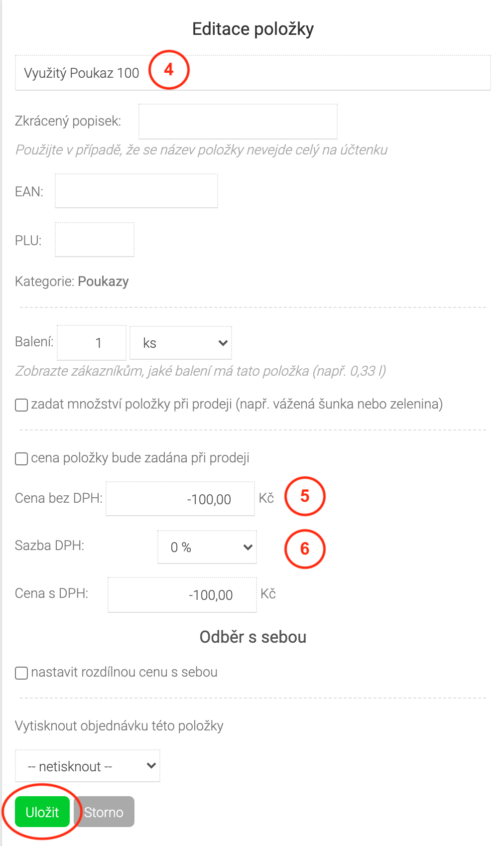Image resolution: width=504 pixels, height=846 pixels.
Task: Expand the Sazba DPH 0 % dropdown
Action: coord(207,547)
